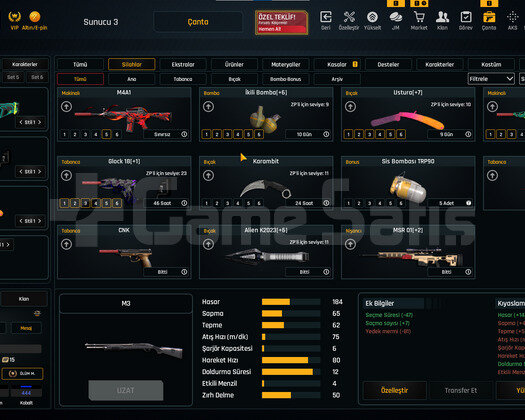
Task: Toggle slot 6 on the Glock 18 card
Action: 117,203
